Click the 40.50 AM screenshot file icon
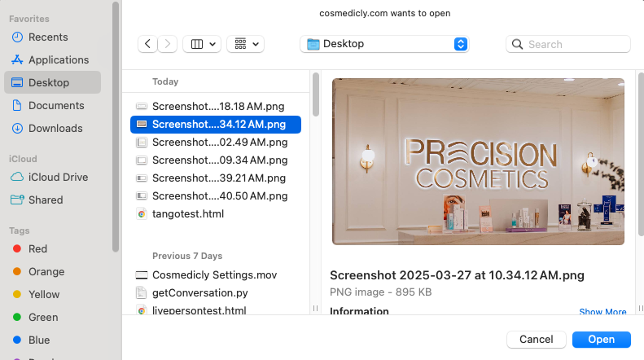 click(x=142, y=196)
